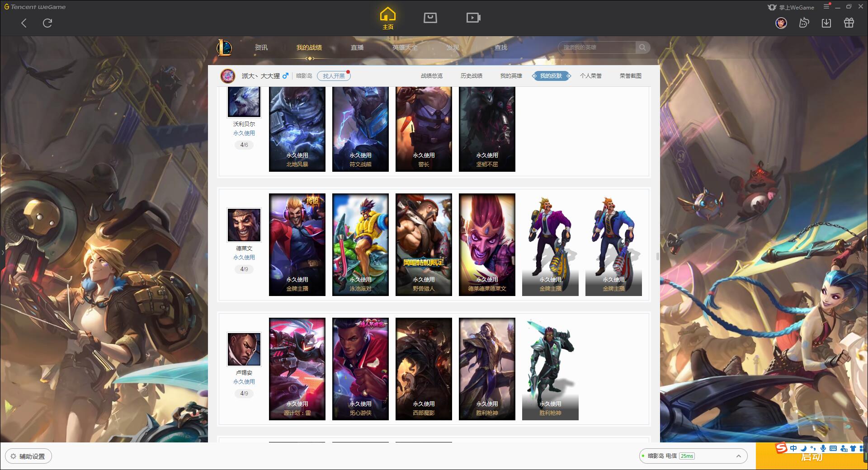Open the 西部魔影 skin card
Screen dimensions: 868x470
pos(424,369)
